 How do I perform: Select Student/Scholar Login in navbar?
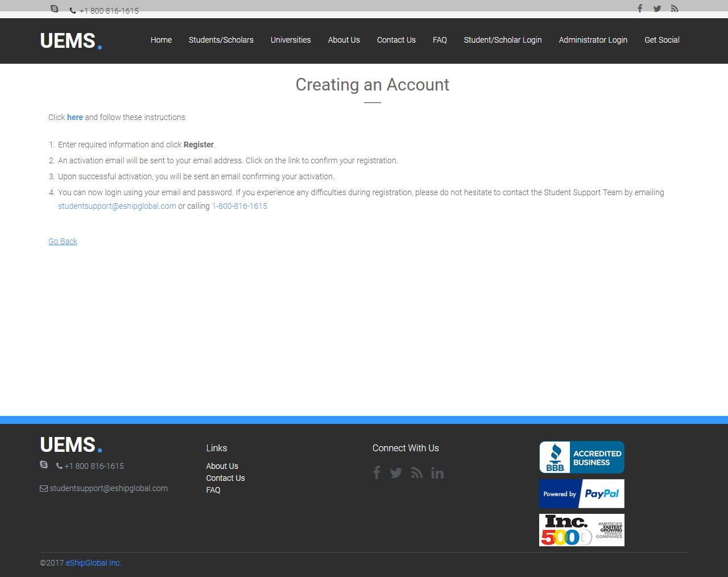(503, 40)
